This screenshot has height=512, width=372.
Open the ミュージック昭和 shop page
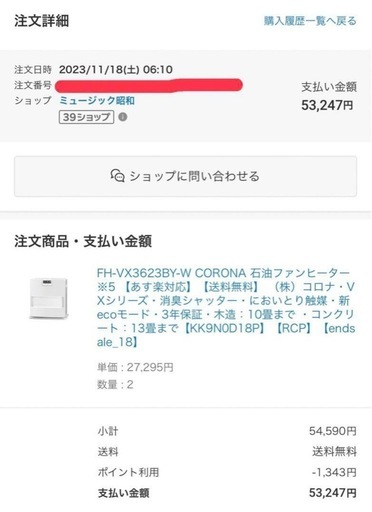pyautogui.click(x=97, y=101)
